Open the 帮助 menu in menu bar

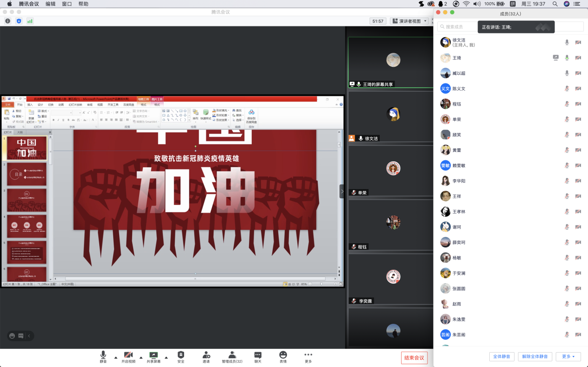(83, 4)
